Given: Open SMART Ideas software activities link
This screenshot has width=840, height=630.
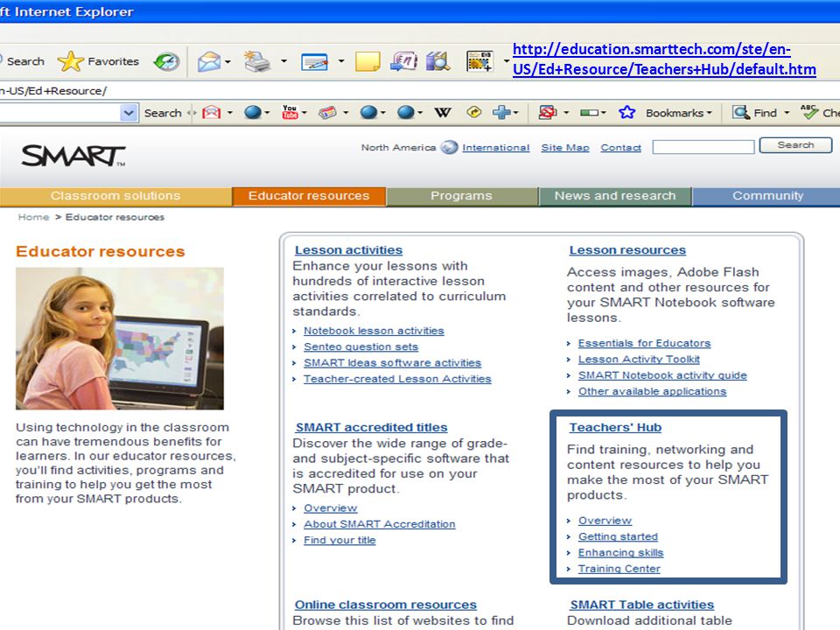Looking at the screenshot, I should click(392, 363).
